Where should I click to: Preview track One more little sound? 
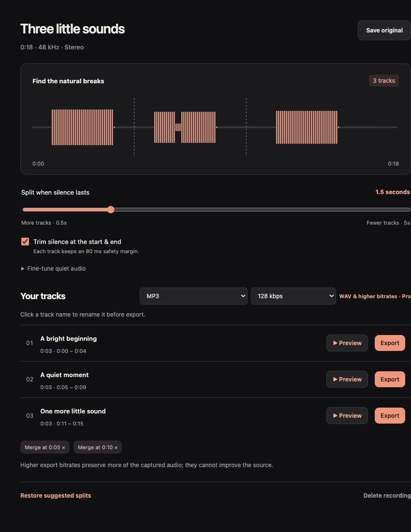tap(347, 416)
